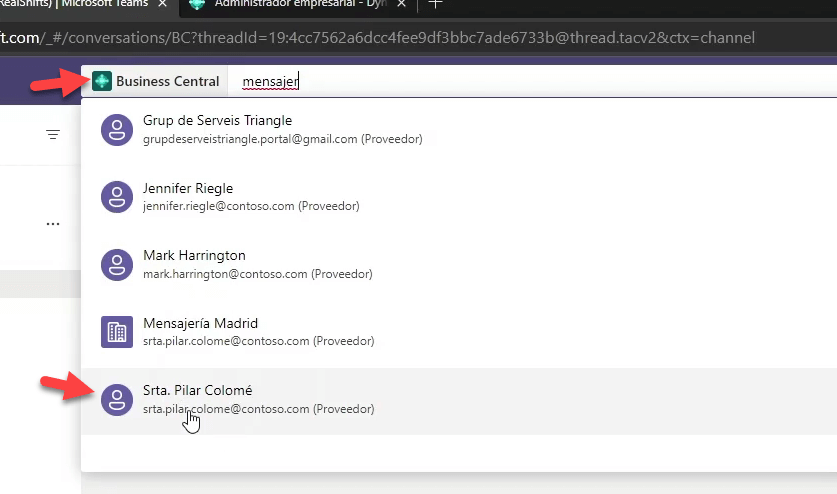Click Mark Harrington's person avatar icon
This screenshot has height=494, width=837.
coord(117,265)
